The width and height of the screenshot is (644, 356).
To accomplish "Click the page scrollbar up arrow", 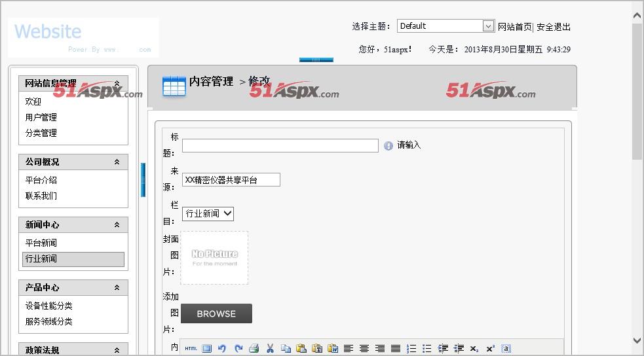I will pos(637,16).
